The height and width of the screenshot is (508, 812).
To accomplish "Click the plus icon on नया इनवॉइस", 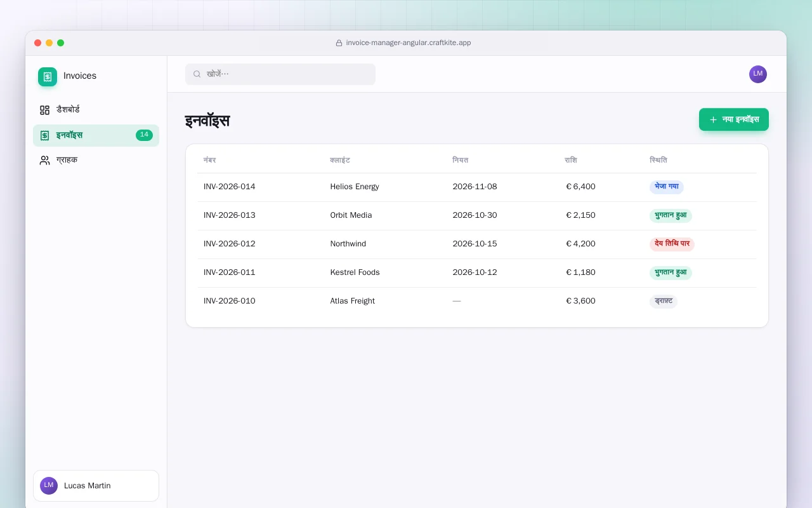I will click(713, 119).
